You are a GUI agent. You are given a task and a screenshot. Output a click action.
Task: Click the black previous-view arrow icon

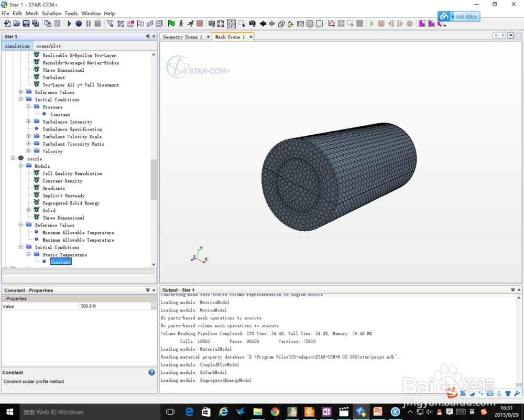pyautogui.click(x=263, y=24)
